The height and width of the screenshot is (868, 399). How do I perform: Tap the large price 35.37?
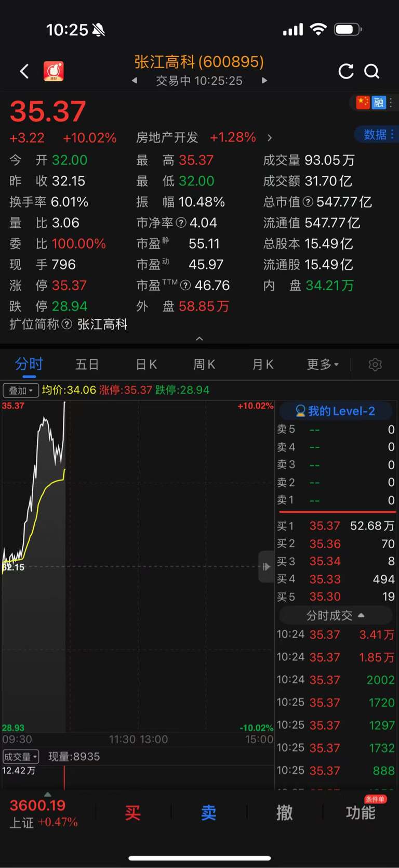tap(48, 111)
